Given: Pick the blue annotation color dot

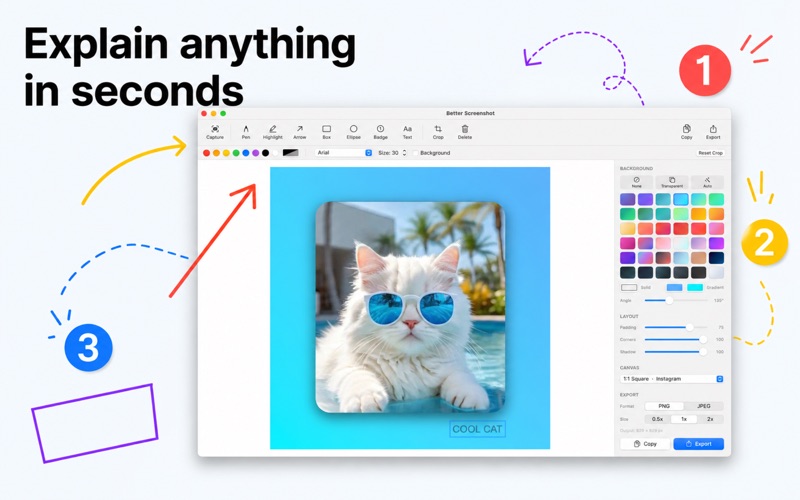Looking at the screenshot, I should 246,153.
